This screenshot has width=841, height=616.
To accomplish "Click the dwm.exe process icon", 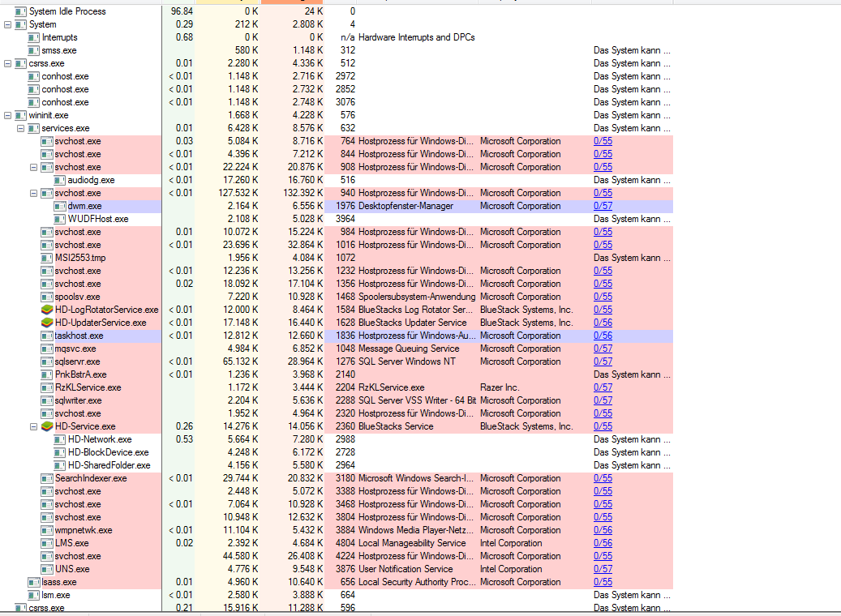I will [x=60, y=206].
